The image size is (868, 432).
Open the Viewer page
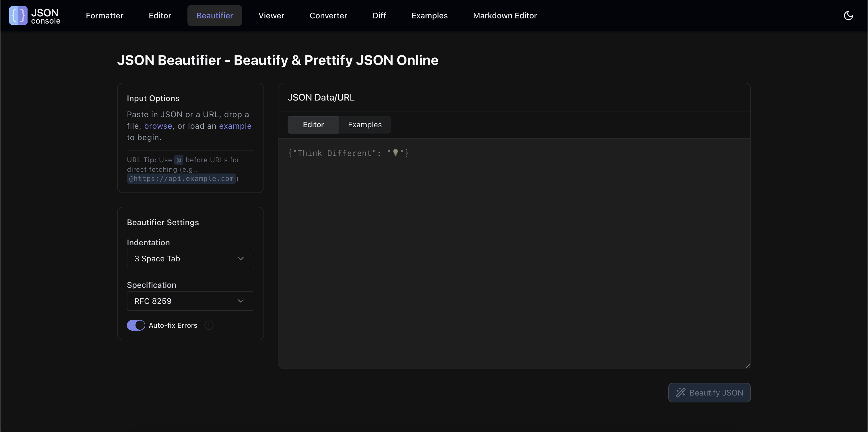271,16
